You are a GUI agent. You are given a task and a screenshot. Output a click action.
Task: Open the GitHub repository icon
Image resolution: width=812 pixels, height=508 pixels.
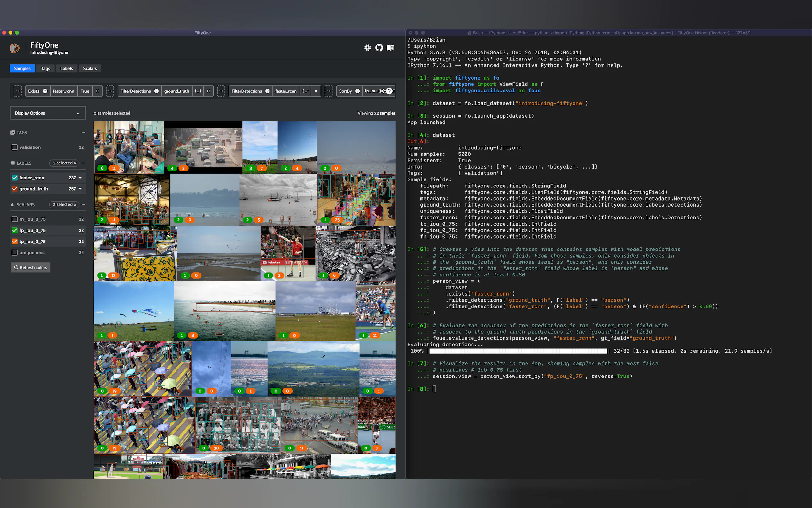[379, 48]
